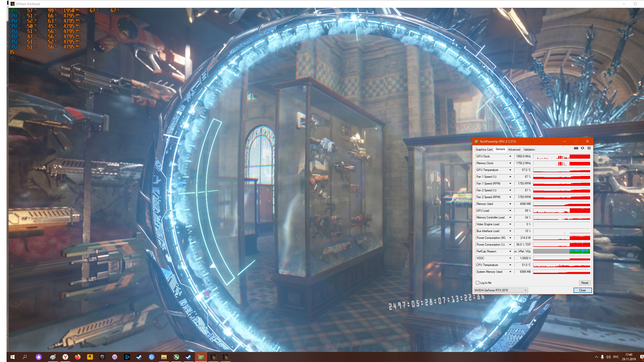Open the PerfCap Reason dropdown arrow

click(x=510, y=251)
